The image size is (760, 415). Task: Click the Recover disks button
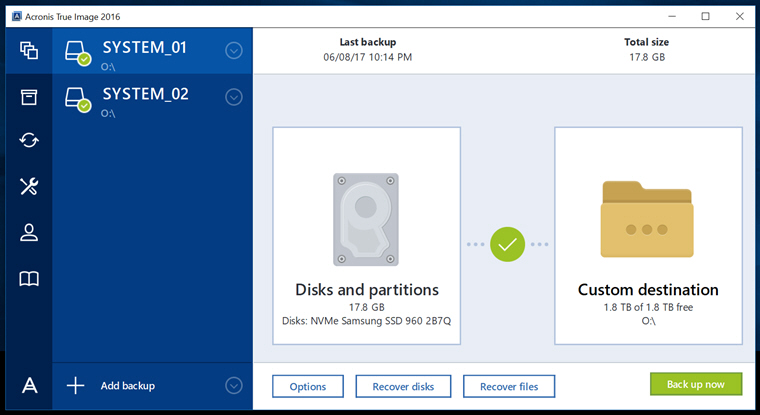(403, 386)
